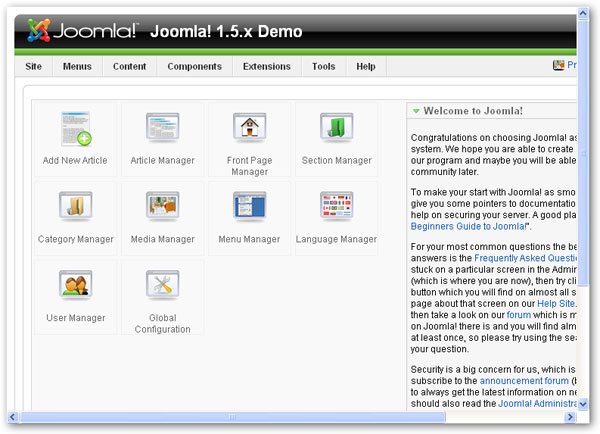This screenshot has height=434, width=600.
Task: Open the Menu Manager icon
Action: (249, 206)
